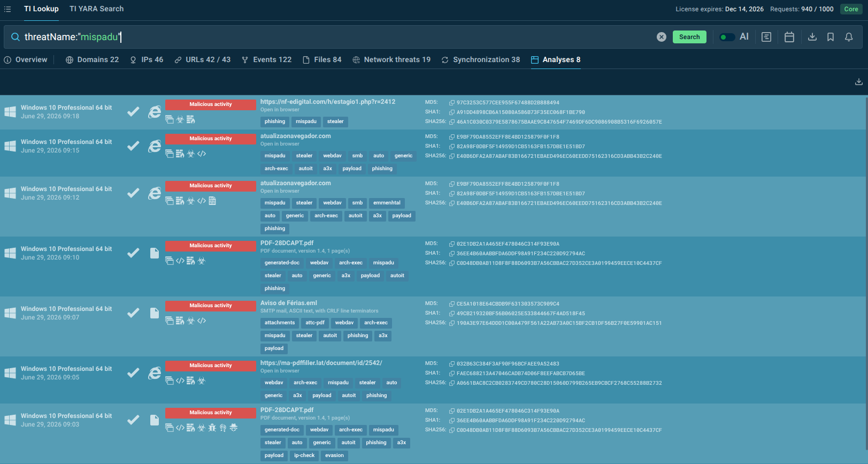This screenshot has width=868, height=464.
Task: Switch to the TI YARA Search tab
Action: [x=96, y=9]
